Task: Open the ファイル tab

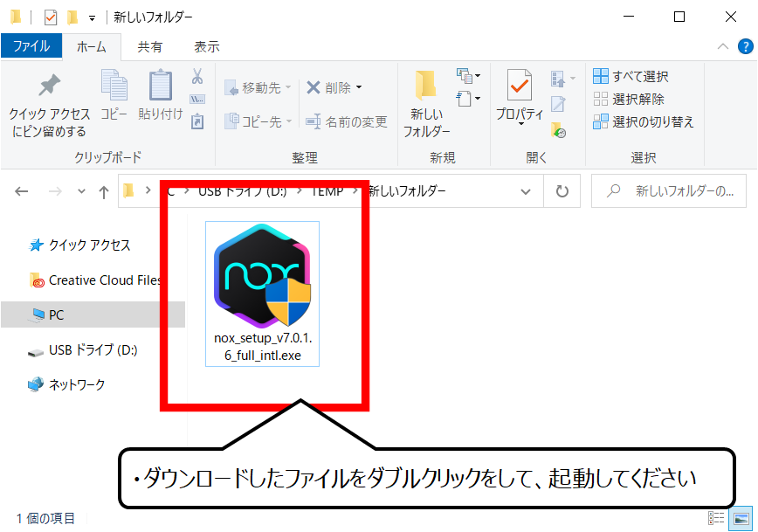Action: click(x=31, y=46)
